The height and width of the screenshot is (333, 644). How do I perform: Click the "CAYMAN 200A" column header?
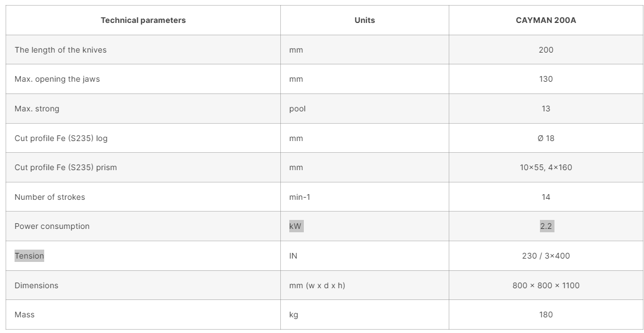(546, 20)
